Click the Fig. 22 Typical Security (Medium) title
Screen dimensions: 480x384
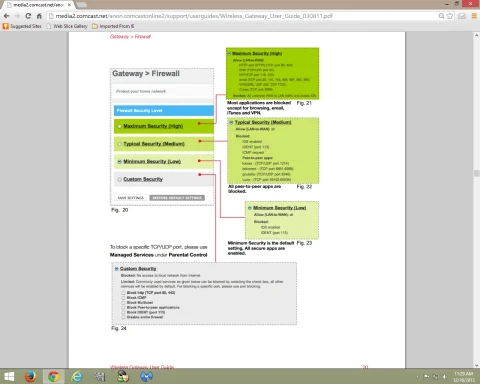coord(263,122)
